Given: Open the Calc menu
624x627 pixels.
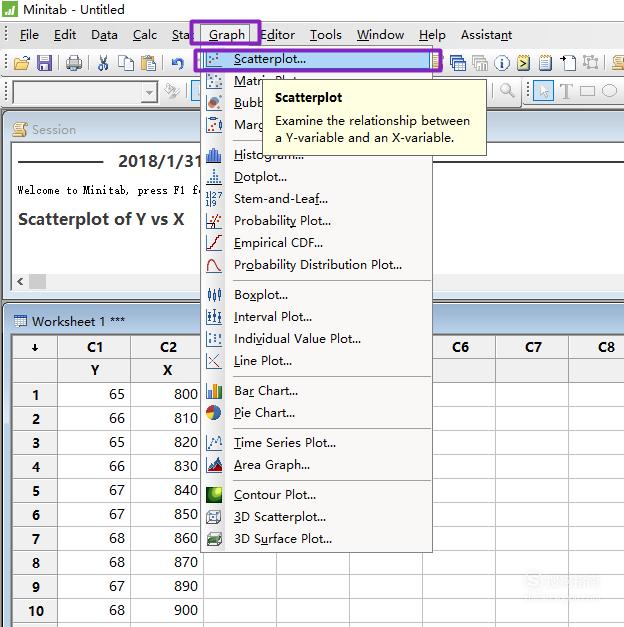Looking at the screenshot, I should coord(145,35).
